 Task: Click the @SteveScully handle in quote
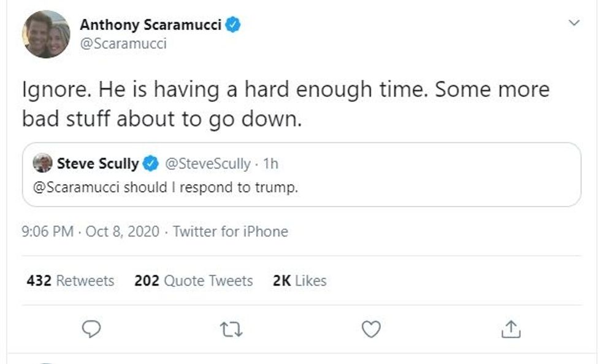[208, 164]
